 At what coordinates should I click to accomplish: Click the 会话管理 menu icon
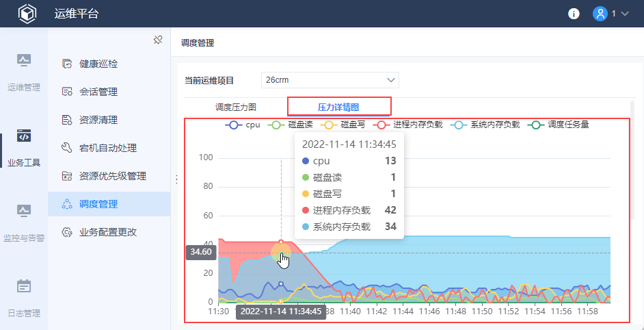pyautogui.click(x=67, y=92)
